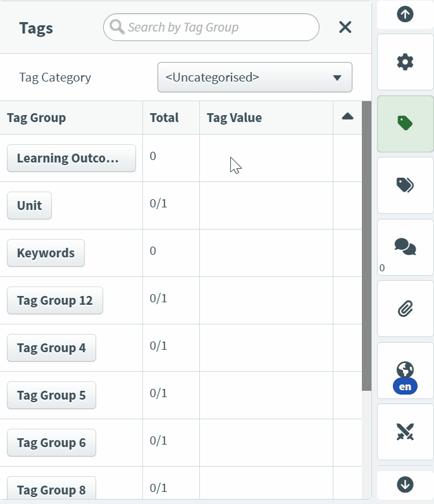Image resolution: width=434 pixels, height=504 pixels.
Task: Click the scroll down arrow icon
Action: 405,484
